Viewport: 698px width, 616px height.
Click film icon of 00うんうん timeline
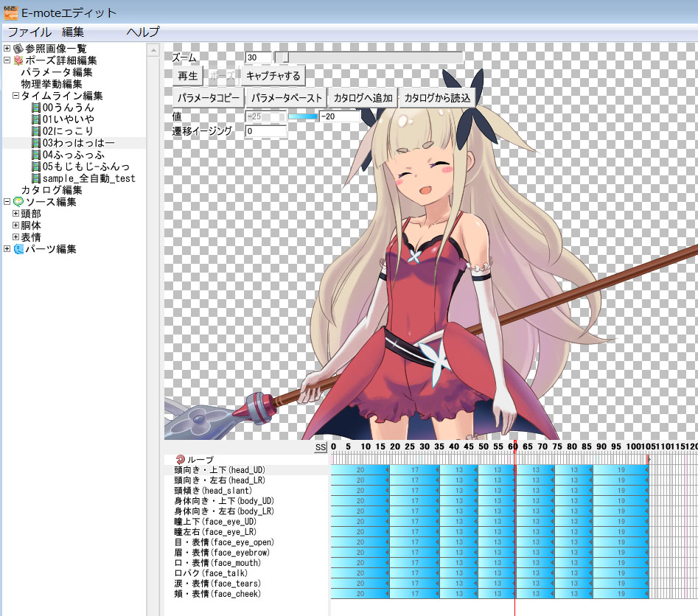point(36,108)
